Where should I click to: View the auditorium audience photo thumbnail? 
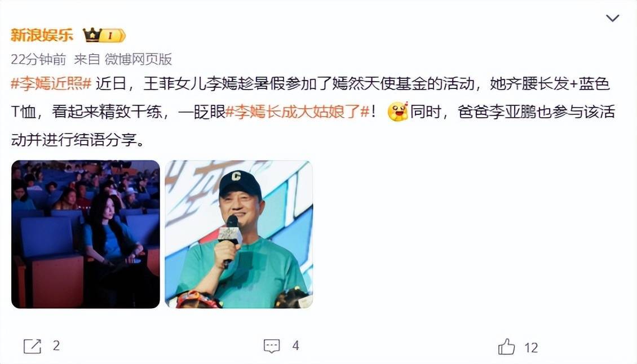coord(86,234)
